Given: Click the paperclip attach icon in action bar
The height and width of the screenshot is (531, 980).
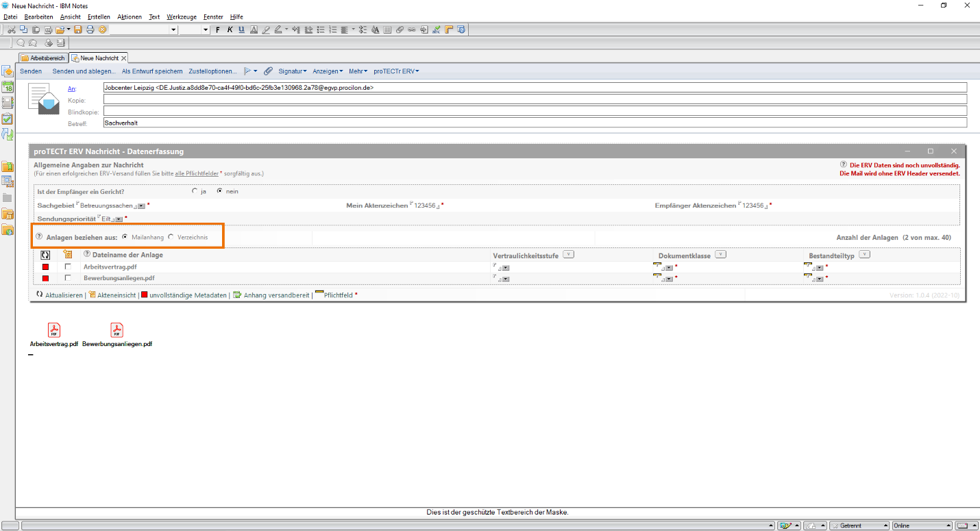Looking at the screenshot, I should click(268, 71).
